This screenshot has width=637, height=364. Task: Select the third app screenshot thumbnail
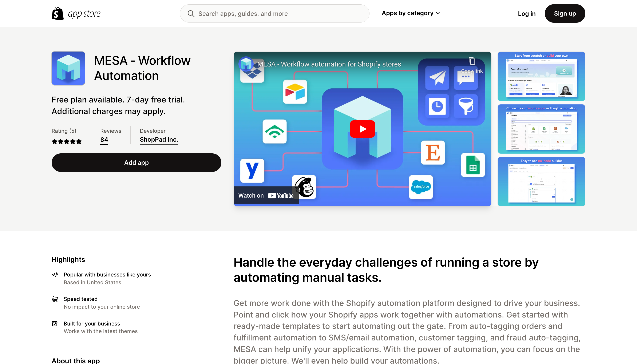tap(541, 181)
